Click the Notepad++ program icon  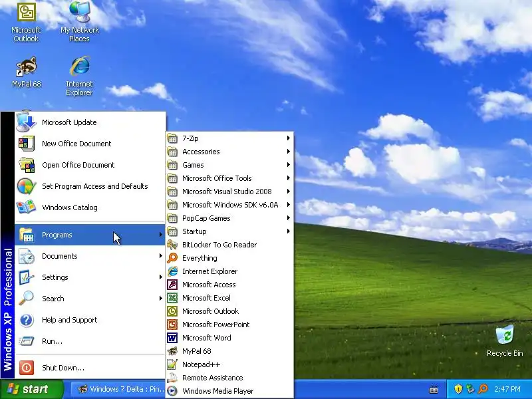point(172,364)
